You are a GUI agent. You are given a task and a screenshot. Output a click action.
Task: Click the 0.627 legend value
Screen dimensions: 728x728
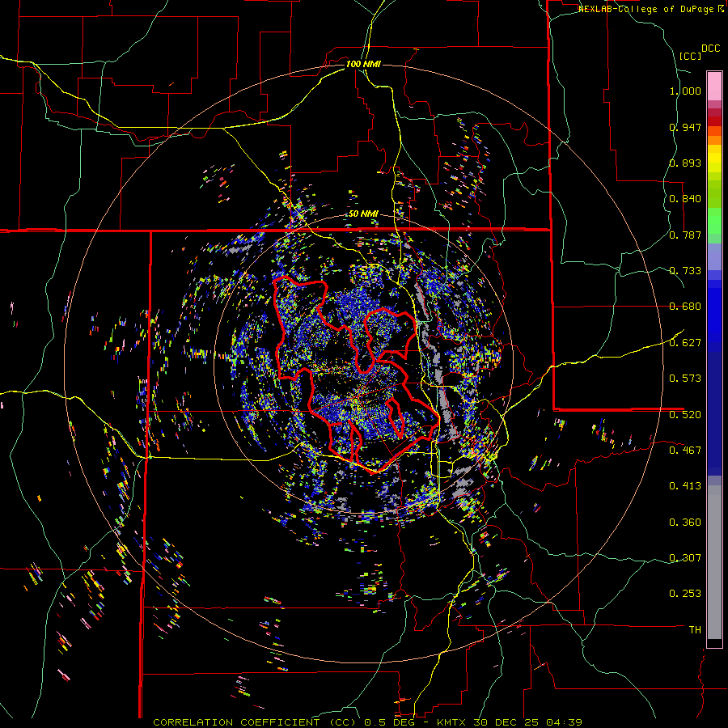[685, 343]
